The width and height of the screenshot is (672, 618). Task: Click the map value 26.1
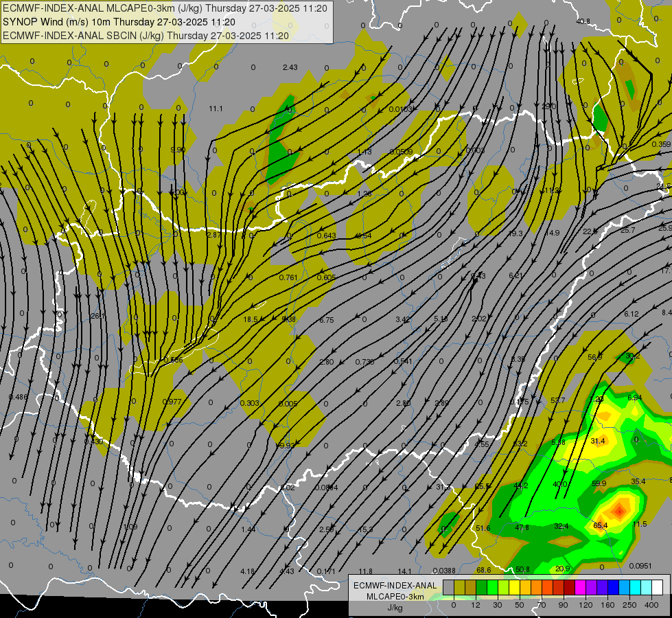pyautogui.click(x=97, y=316)
